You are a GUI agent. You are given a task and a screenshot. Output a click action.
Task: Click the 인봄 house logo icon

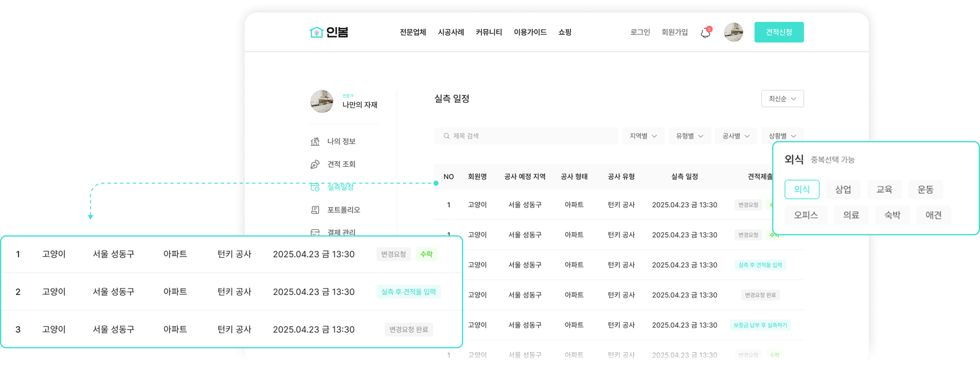coord(316,33)
